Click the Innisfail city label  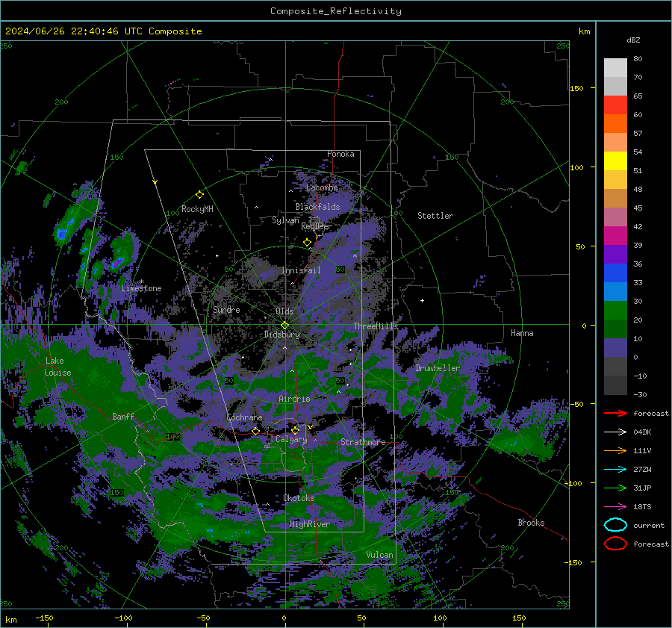pos(301,270)
